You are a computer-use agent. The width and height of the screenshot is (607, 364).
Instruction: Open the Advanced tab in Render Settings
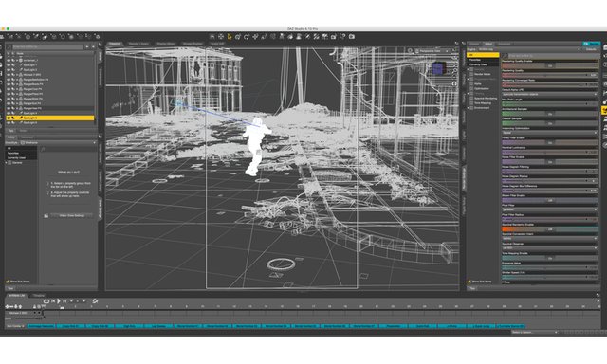click(x=504, y=45)
